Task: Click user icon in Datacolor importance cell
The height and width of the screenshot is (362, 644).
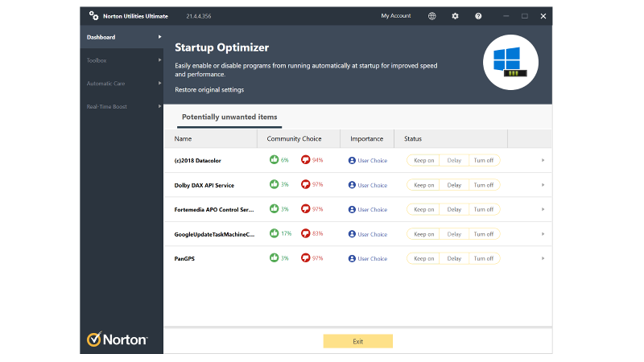Action: [352, 160]
